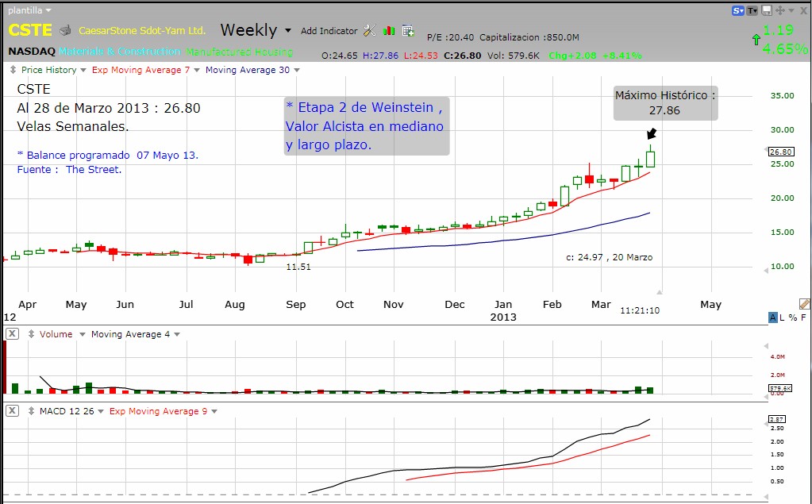Screen dimensions: 812x504
Task: Click the NASDAQ exchange label
Action: 32,52
